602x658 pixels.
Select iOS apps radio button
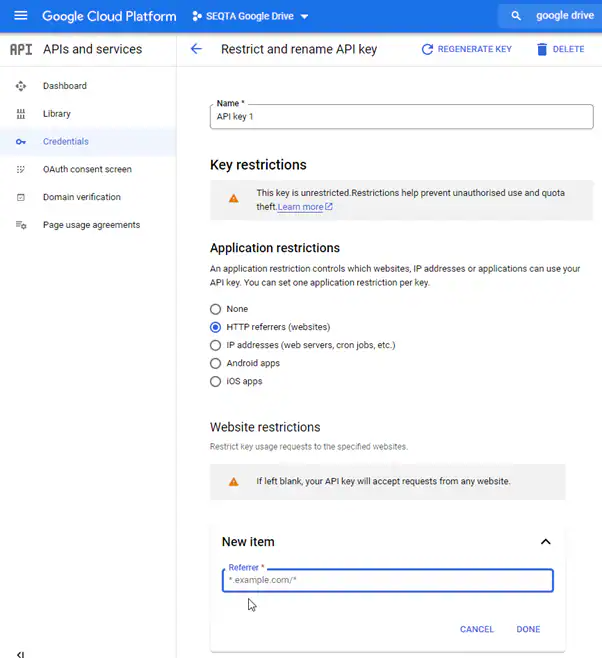(x=215, y=381)
